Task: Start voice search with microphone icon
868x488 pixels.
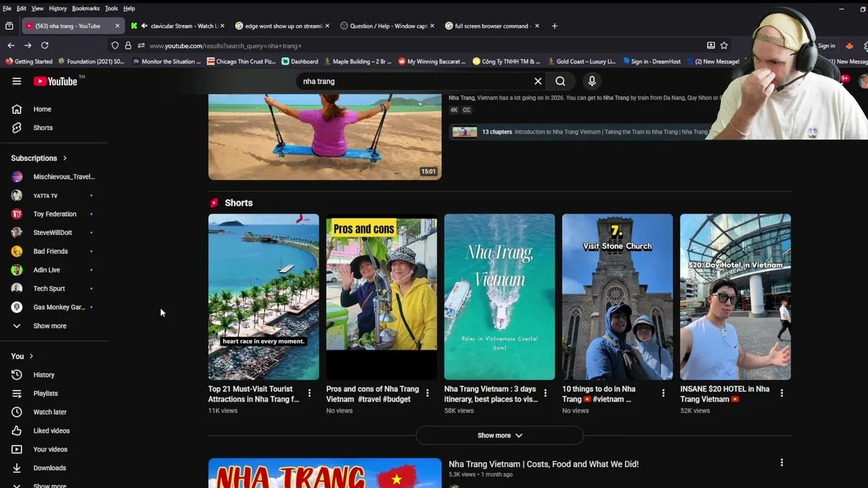Action: pyautogui.click(x=592, y=81)
